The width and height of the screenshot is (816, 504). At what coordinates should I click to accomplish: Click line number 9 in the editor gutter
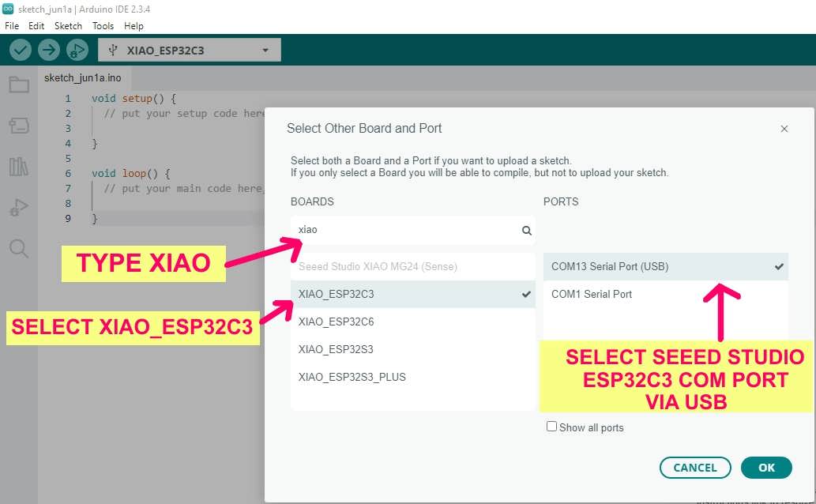pos(68,219)
